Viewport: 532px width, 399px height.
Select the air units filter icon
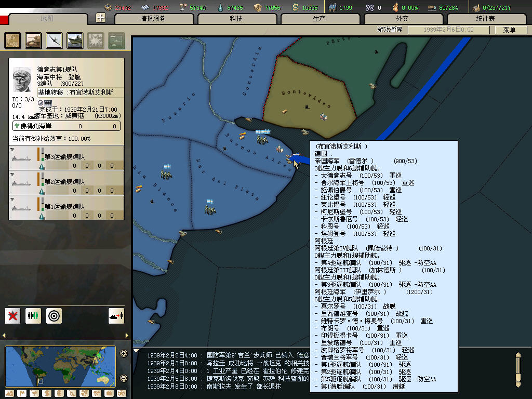point(54,41)
